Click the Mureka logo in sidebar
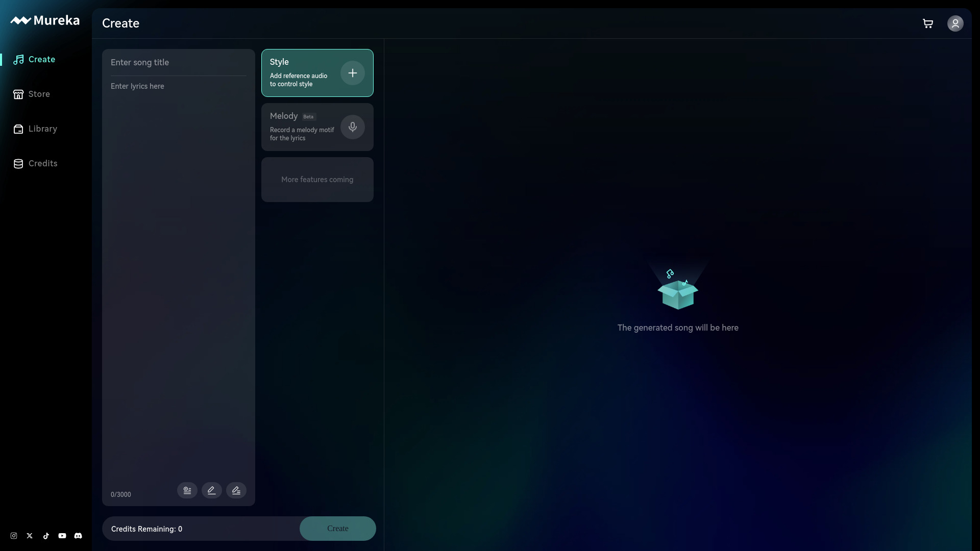The height and width of the screenshot is (551, 980). (x=46, y=20)
